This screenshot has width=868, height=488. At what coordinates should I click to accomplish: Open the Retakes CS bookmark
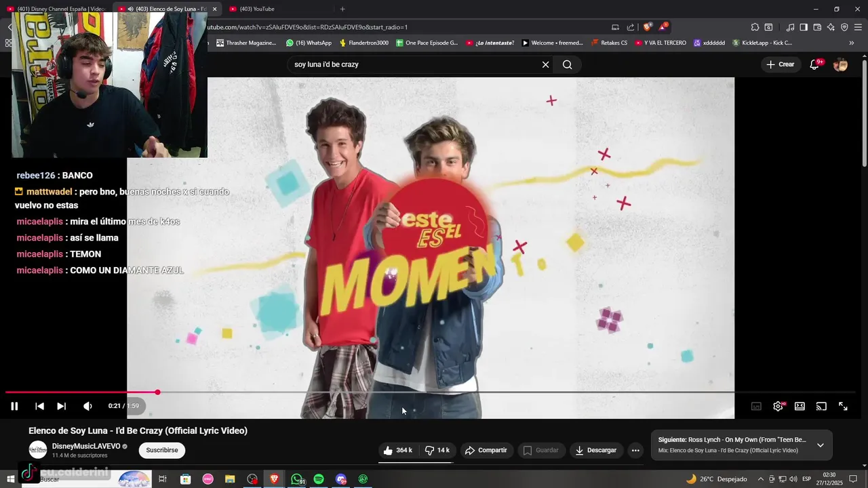609,43
